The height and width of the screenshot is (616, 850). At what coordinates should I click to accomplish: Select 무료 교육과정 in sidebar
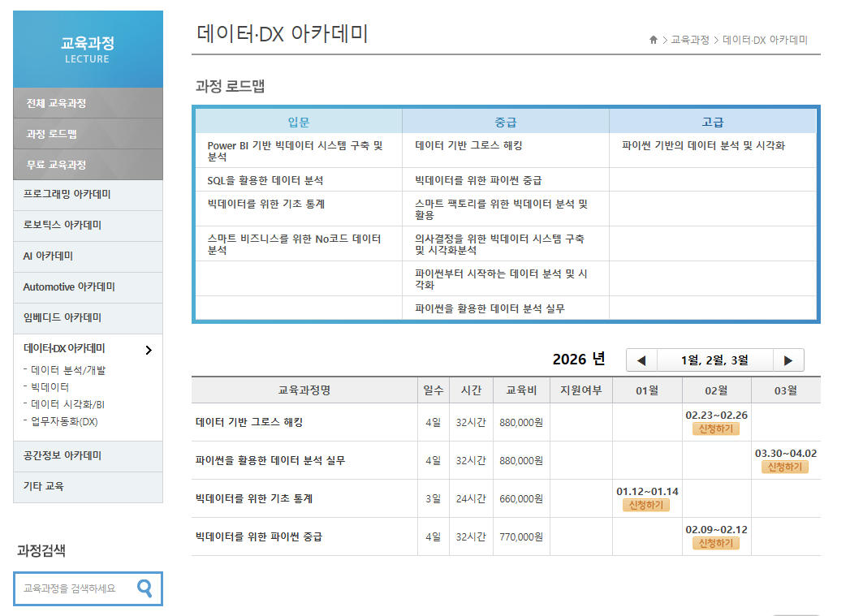(x=56, y=165)
